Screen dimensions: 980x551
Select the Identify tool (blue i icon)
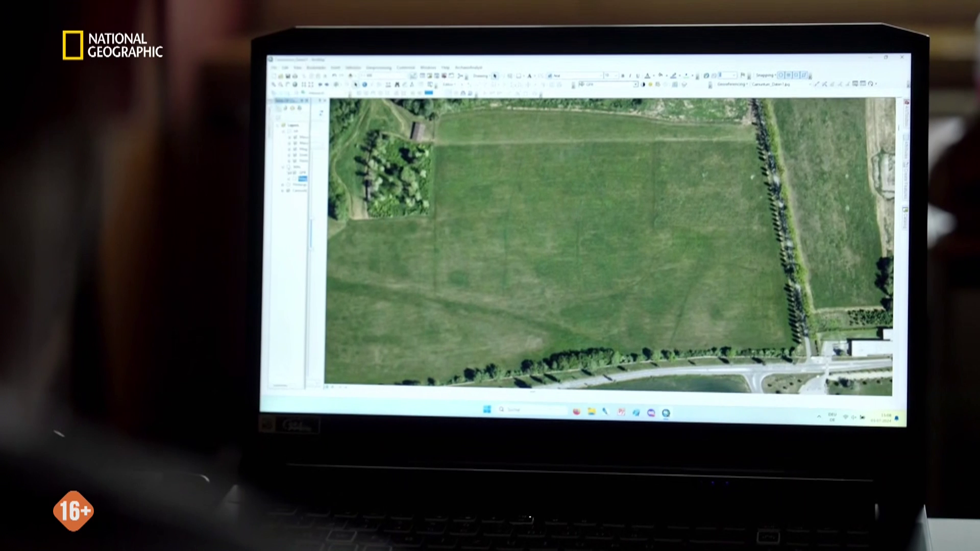(x=364, y=85)
